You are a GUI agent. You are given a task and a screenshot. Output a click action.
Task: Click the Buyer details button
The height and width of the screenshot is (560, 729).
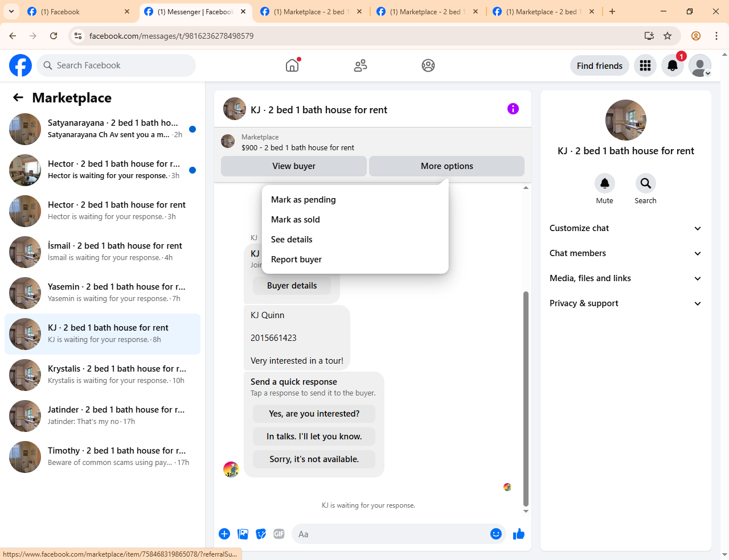[x=292, y=286]
